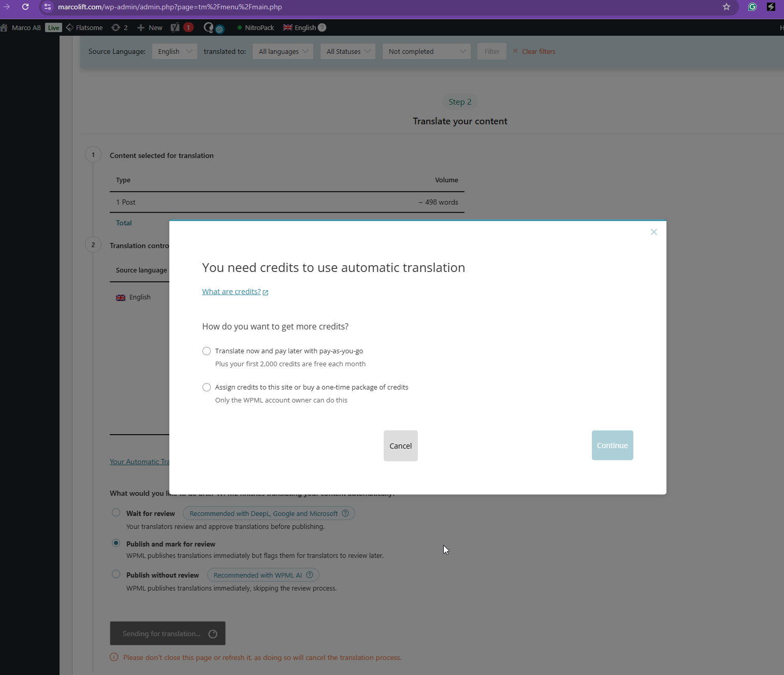Open the NitroPack admin bar menu

click(256, 27)
